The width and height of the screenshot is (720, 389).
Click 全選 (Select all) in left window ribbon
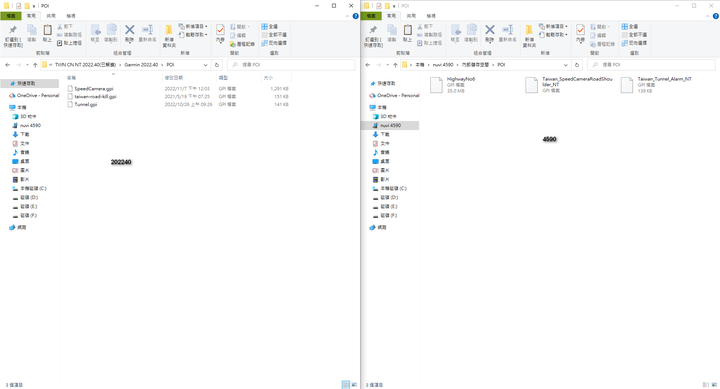point(270,26)
